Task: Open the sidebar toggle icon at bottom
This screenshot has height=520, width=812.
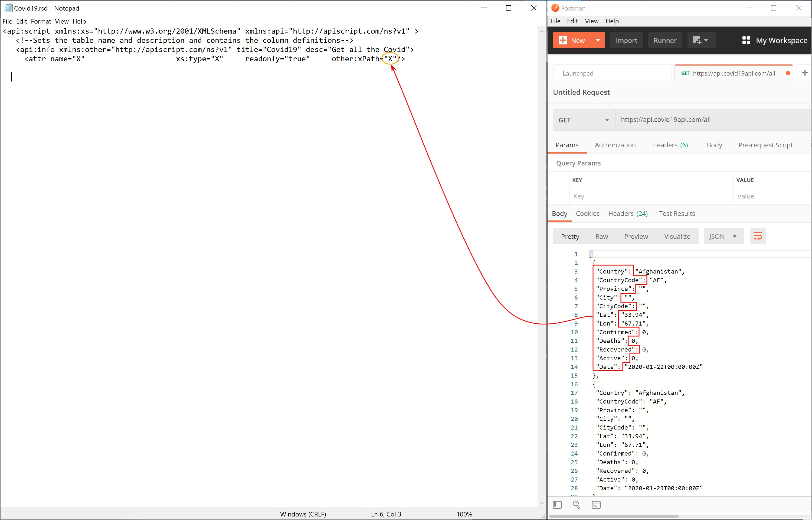Action: point(557,505)
